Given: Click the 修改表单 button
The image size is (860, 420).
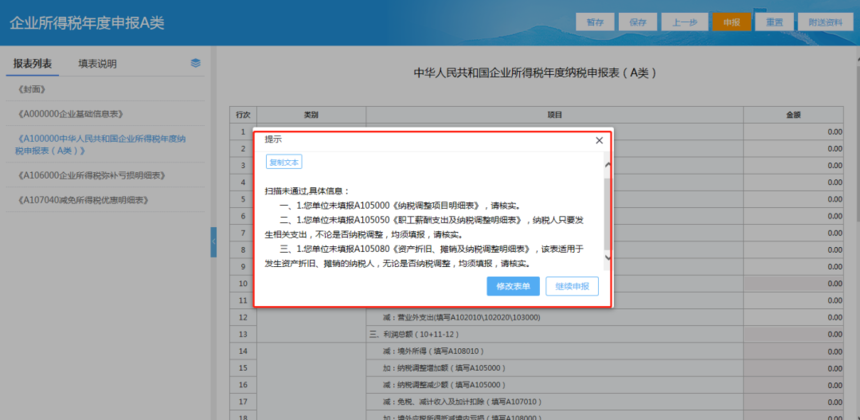Looking at the screenshot, I should coord(513,286).
